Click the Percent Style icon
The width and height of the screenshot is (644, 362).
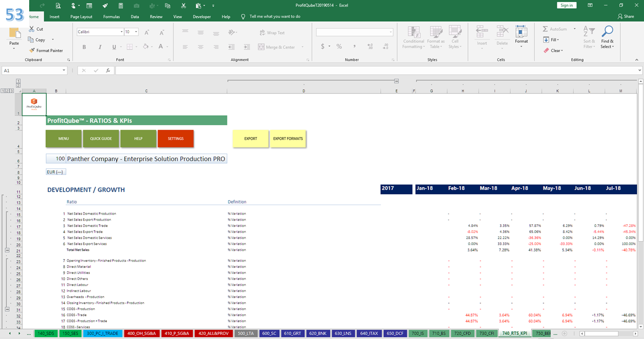[339, 46]
